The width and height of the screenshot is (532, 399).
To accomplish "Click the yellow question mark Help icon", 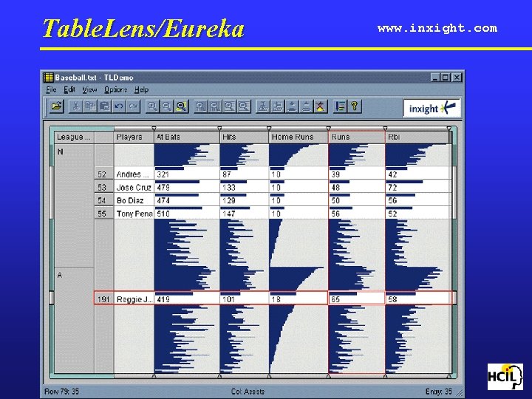I will tap(354, 106).
